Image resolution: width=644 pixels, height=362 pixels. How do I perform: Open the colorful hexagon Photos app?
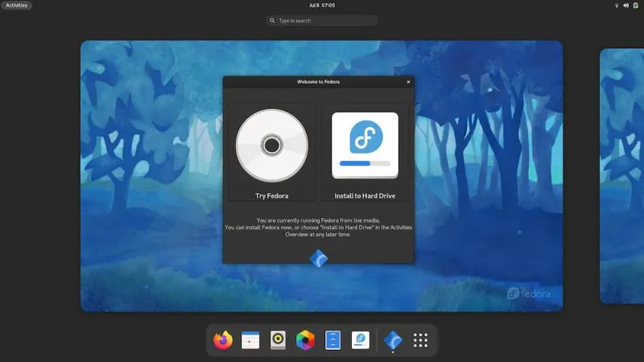point(305,340)
